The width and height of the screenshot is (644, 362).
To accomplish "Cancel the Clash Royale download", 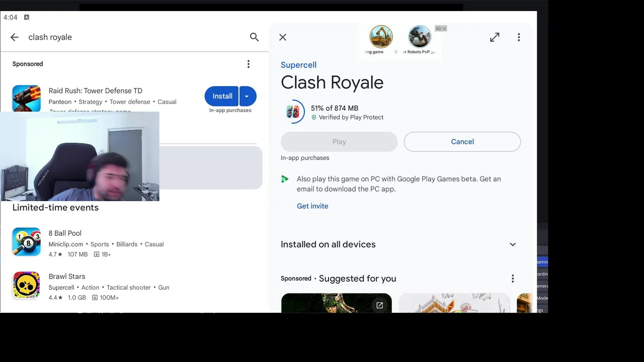I will coord(462,142).
